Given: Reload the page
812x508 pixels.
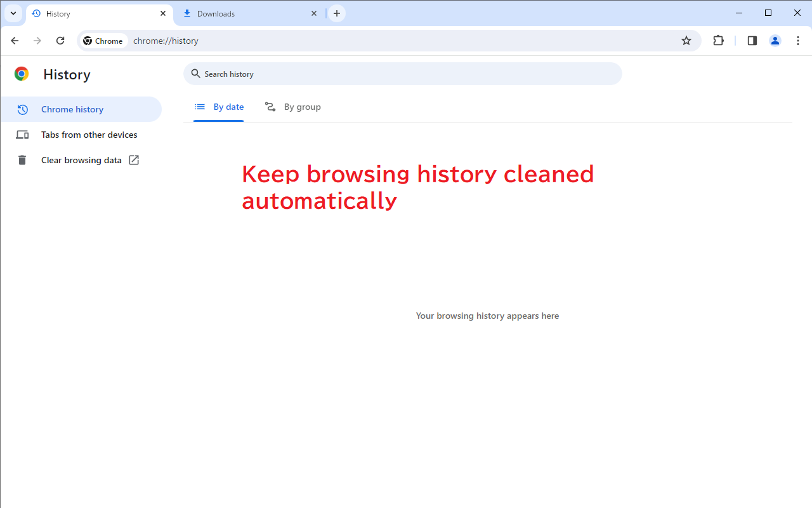Looking at the screenshot, I should (x=60, y=40).
